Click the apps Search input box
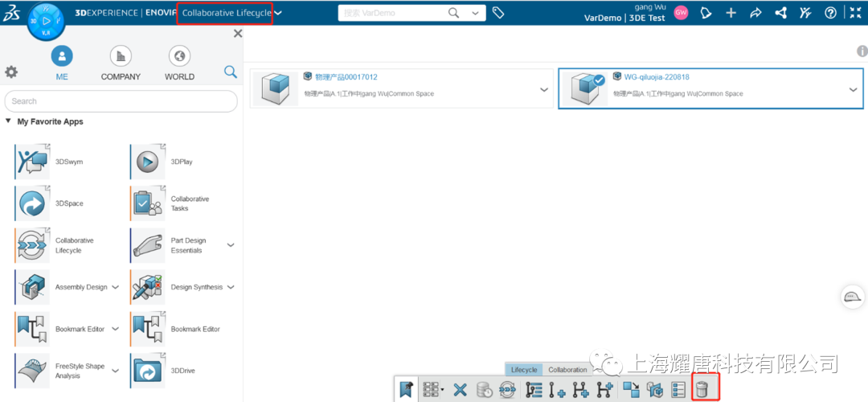Image resolution: width=868 pixels, height=402 pixels. (x=121, y=101)
